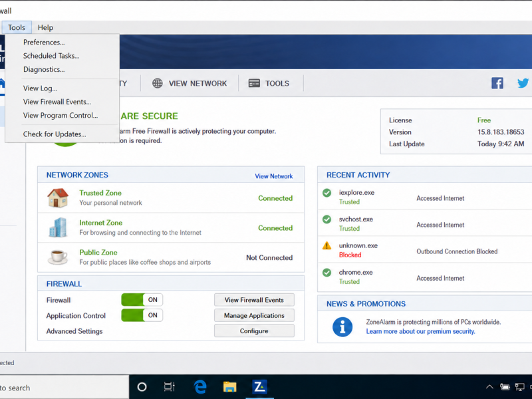Click the View Firewall Events button

[254, 300]
